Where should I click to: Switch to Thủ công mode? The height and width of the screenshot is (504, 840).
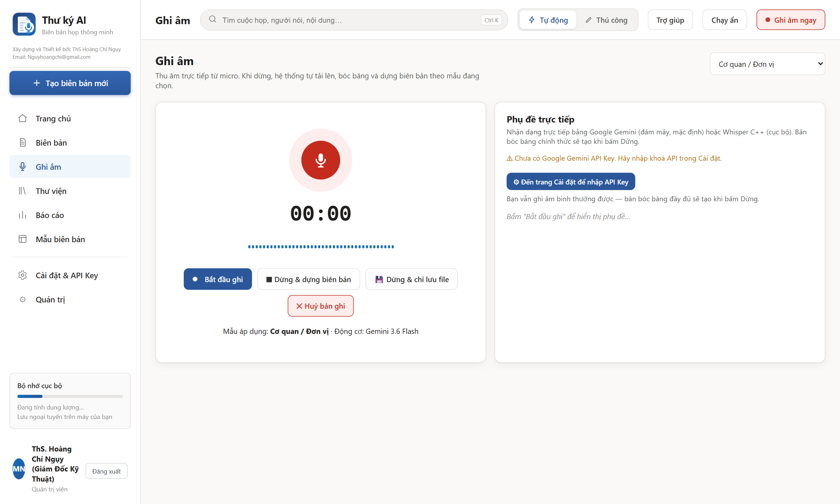(x=607, y=20)
